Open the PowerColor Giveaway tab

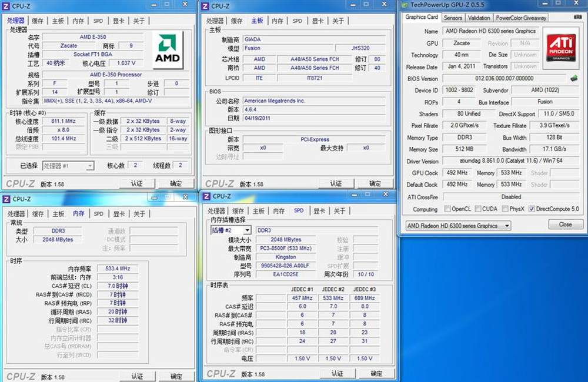[x=521, y=18]
